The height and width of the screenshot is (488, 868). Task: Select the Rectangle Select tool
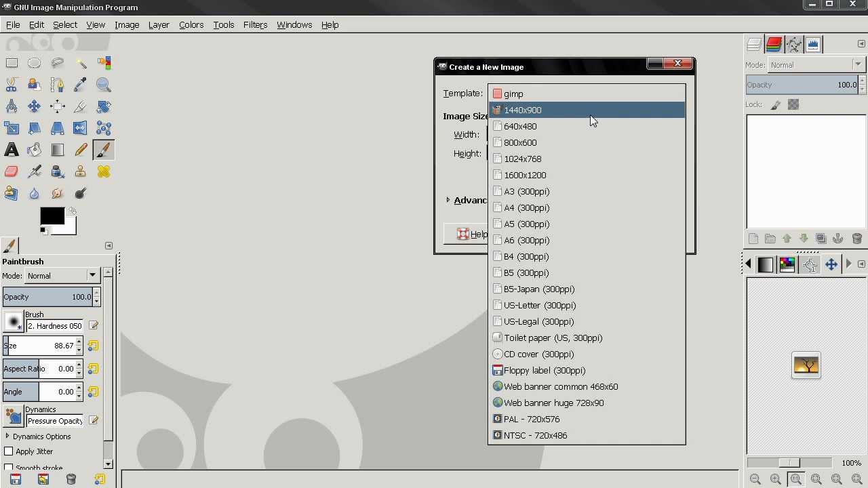coord(12,63)
